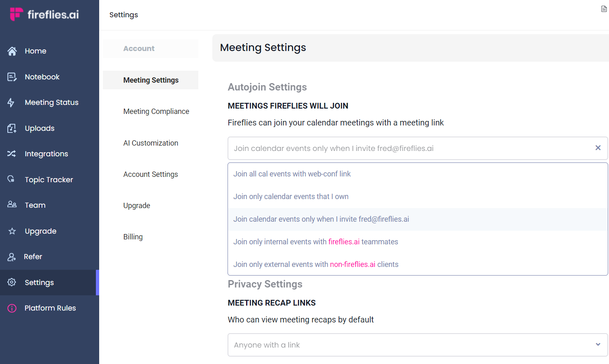Choose Join only when I invite fred@fireflies.ai option
Image resolution: width=609 pixels, height=364 pixels.
point(418,219)
